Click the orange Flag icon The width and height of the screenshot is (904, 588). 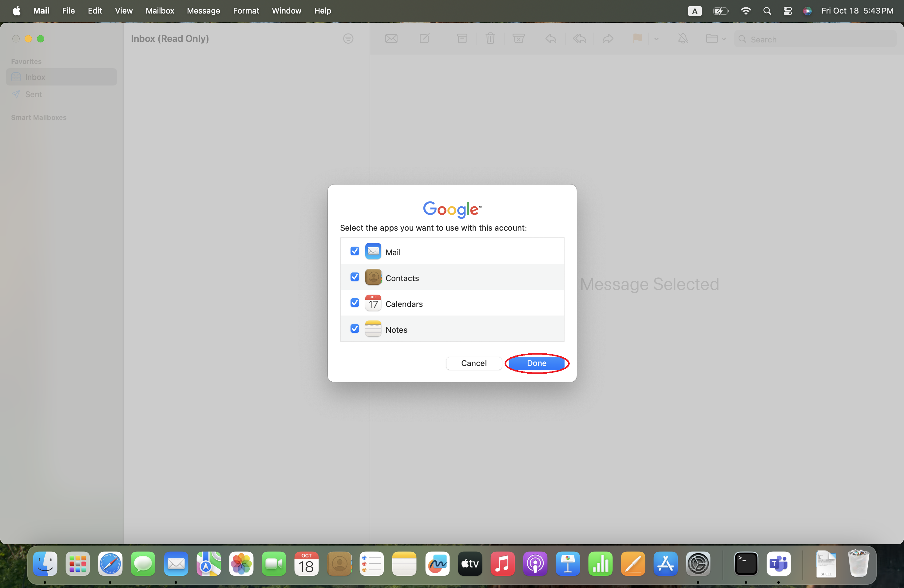pos(637,38)
